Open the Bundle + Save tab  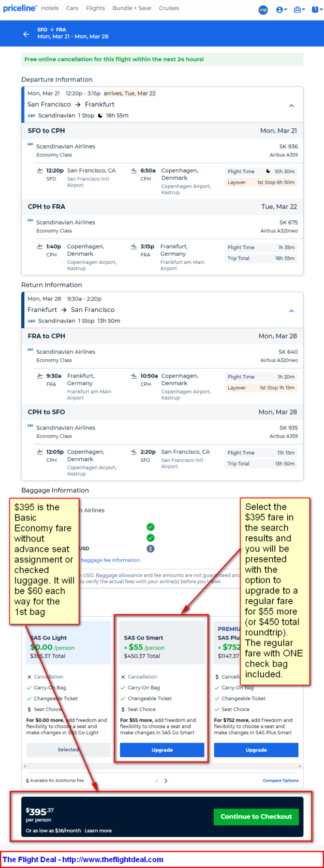coord(132,8)
